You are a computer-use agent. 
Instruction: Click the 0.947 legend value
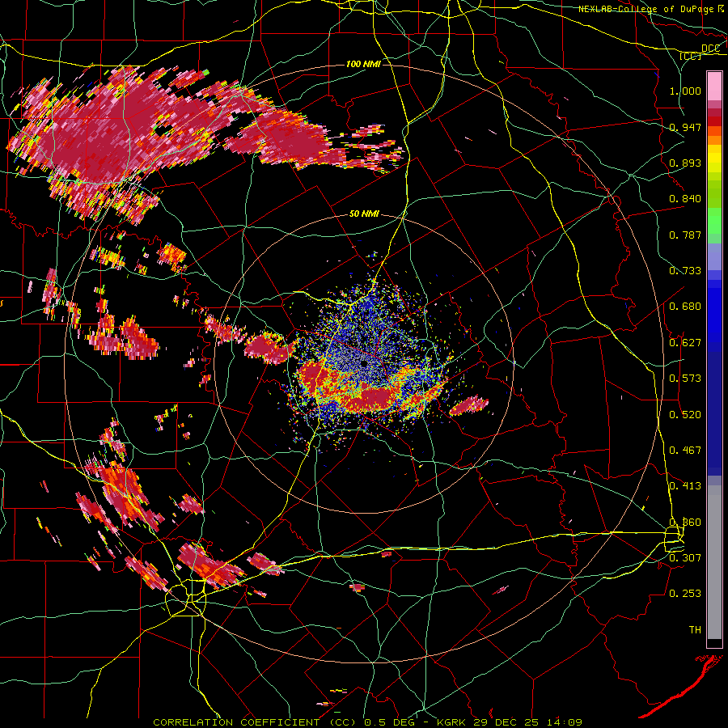685,127
